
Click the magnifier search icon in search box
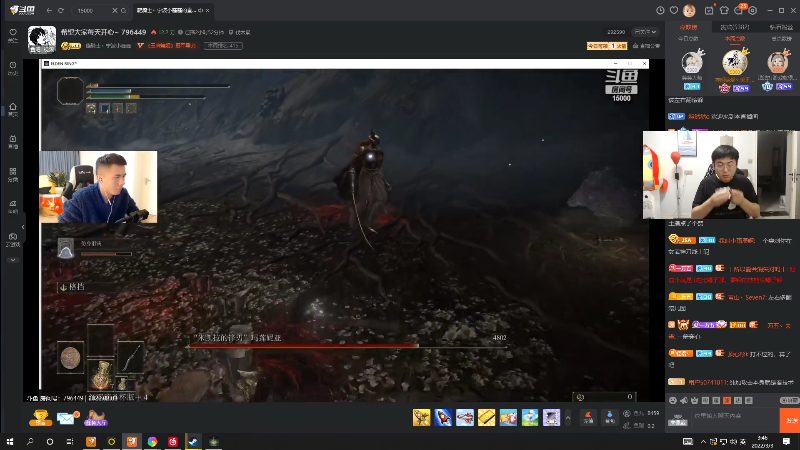point(123,10)
